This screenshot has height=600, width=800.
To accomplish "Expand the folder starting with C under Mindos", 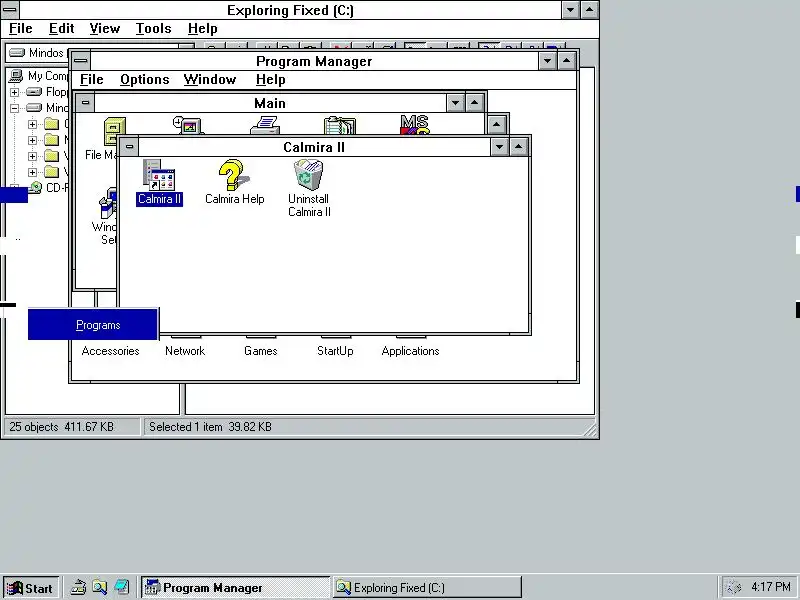I will (32, 124).
